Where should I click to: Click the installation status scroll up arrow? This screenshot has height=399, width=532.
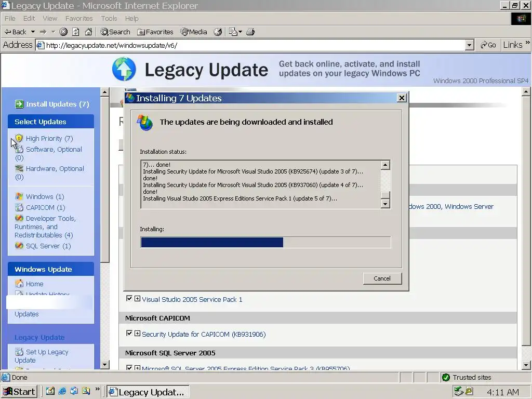tap(385, 165)
